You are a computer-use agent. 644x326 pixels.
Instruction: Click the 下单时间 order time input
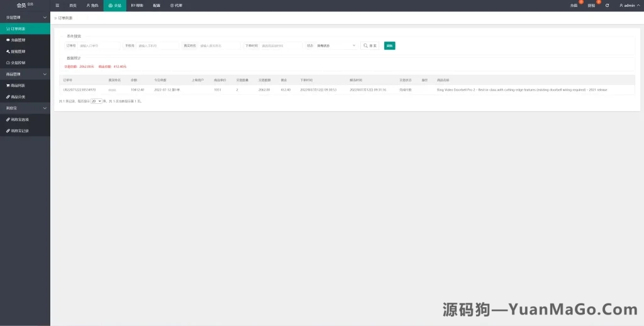pos(281,46)
